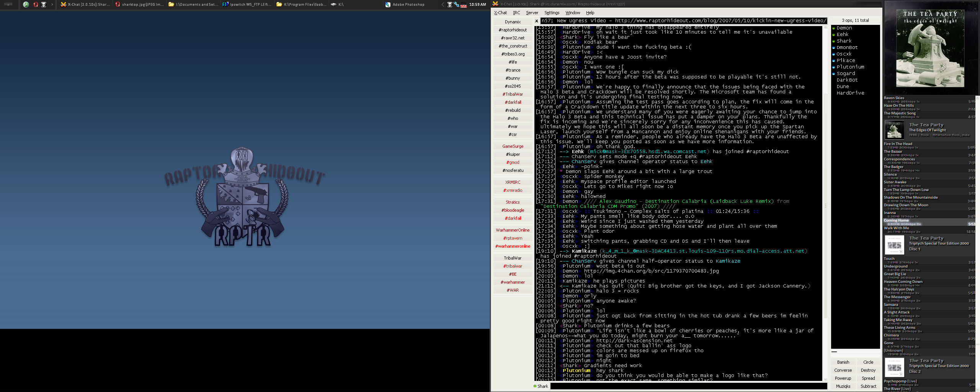Click the Subtract user-list button
The width and height of the screenshot is (980, 392).
pos(868,386)
